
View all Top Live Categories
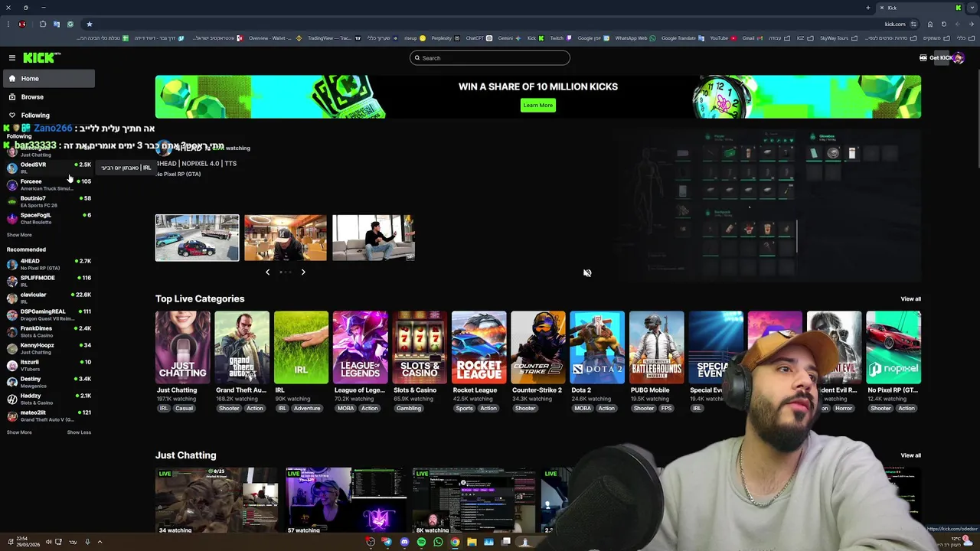pos(910,299)
